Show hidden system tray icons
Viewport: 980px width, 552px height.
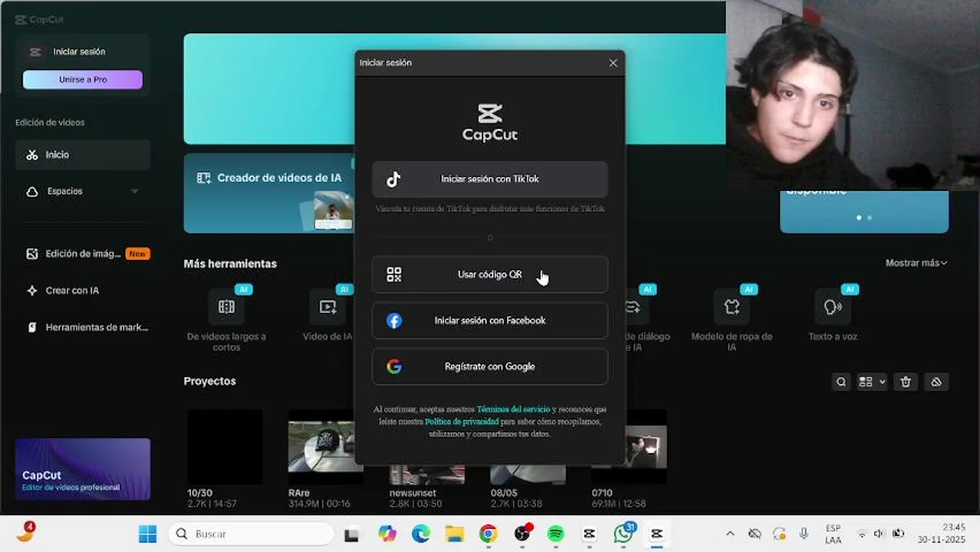click(x=730, y=534)
